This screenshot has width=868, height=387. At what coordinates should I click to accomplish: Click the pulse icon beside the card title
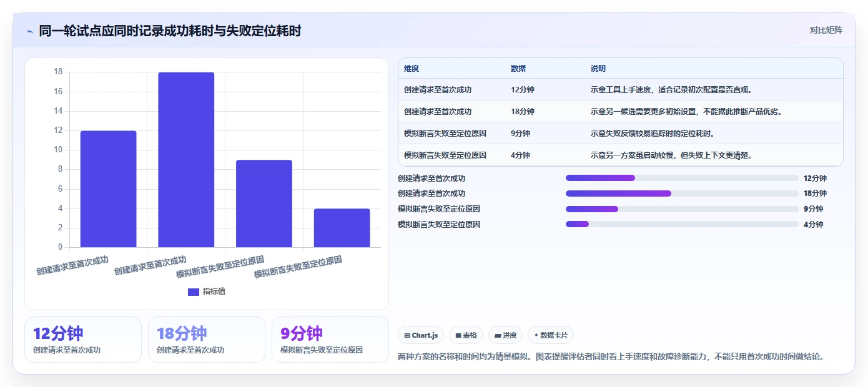point(29,31)
